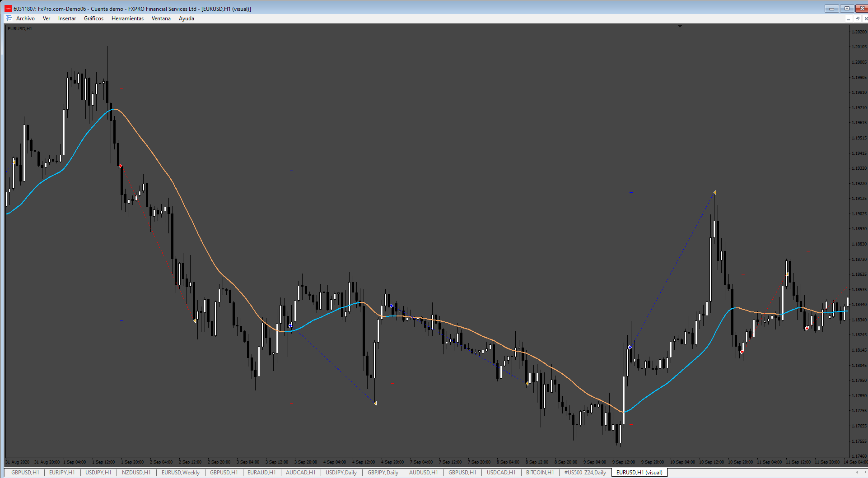
Task: Select the blue buy arrow near 3 Sep 20:00
Action: 290,325
